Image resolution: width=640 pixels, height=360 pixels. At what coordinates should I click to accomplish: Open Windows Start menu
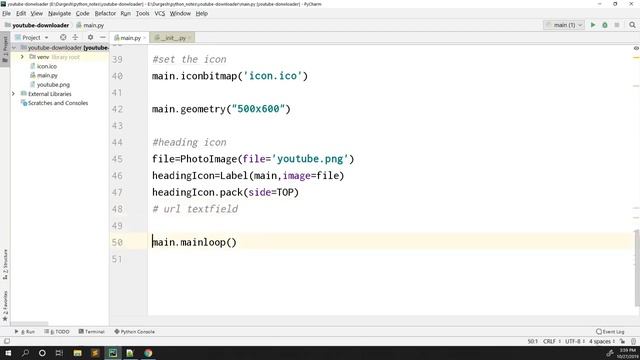point(8,353)
